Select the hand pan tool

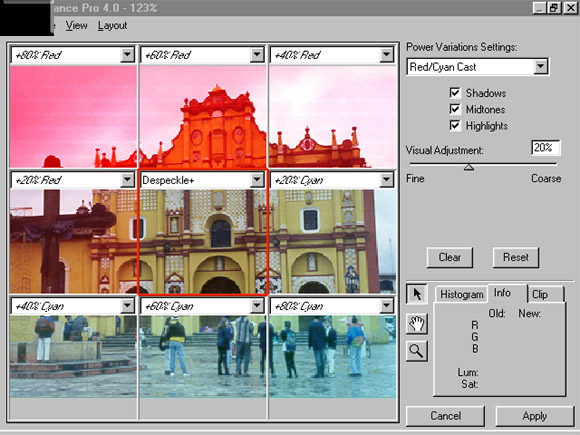pyautogui.click(x=417, y=323)
